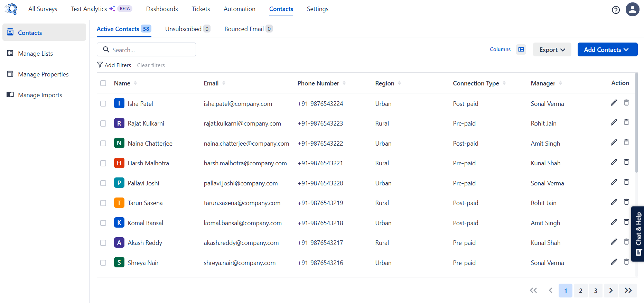Open the Automation menu item
This screenshot has height=303, width=644.
pyautogui.click(x=239, y=9)
